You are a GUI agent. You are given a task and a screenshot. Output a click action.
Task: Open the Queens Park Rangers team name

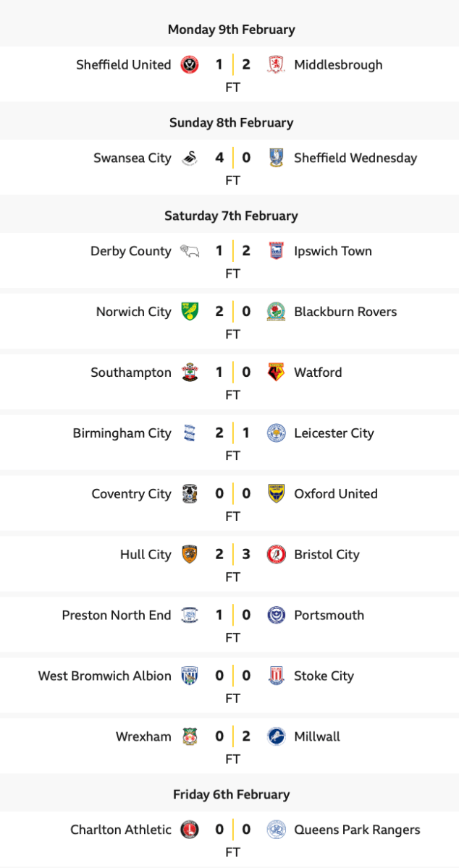coord(357,830)
